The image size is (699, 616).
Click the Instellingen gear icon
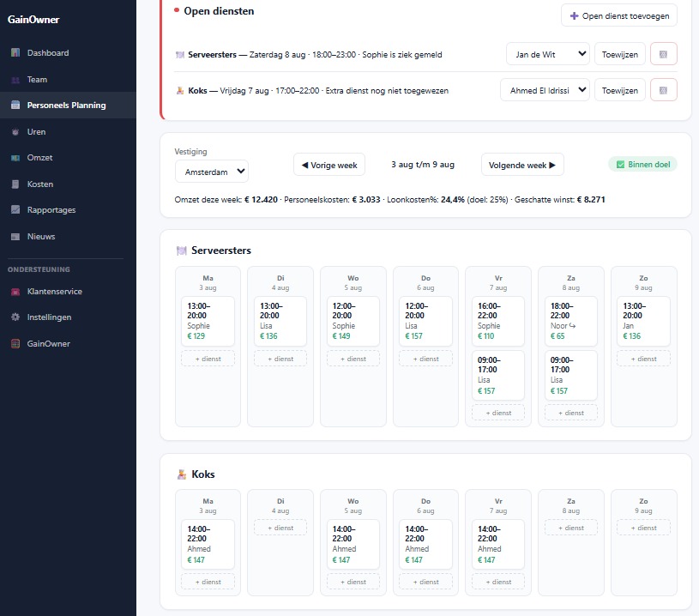coord(15,317)
